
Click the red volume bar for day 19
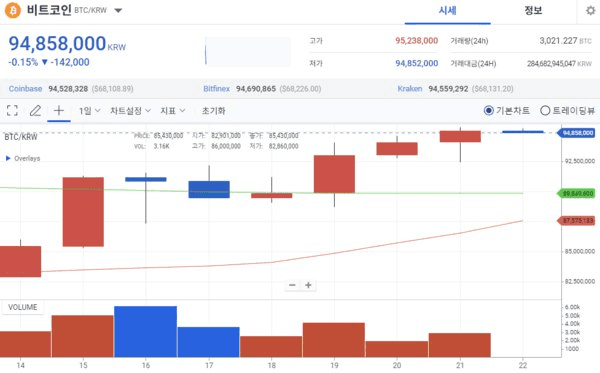(x=334, y=340)
